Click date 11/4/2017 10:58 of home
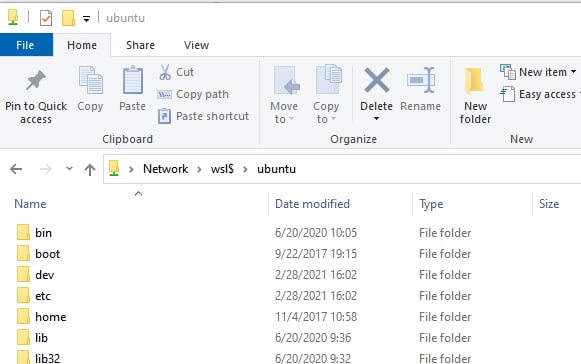This screenshot has width=581, height=364. pyautogui.click(x=316, y=317)
